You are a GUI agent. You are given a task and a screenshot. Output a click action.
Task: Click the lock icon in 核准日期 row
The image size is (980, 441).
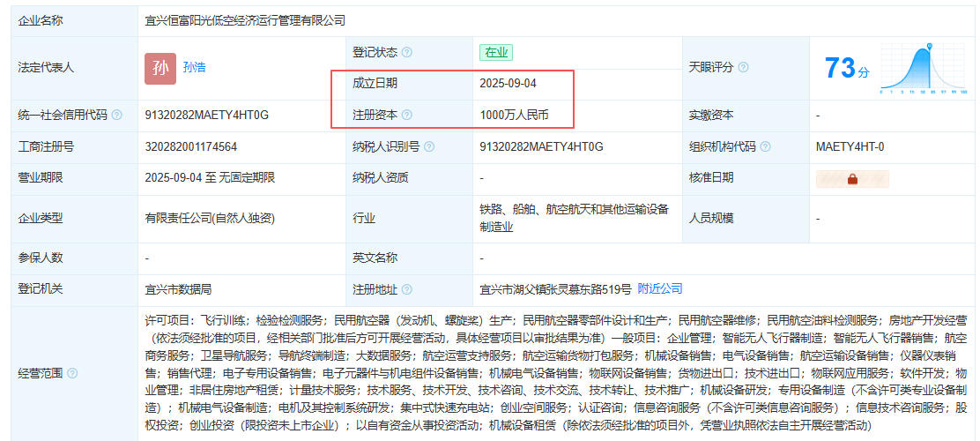click(x=852, y=179)
